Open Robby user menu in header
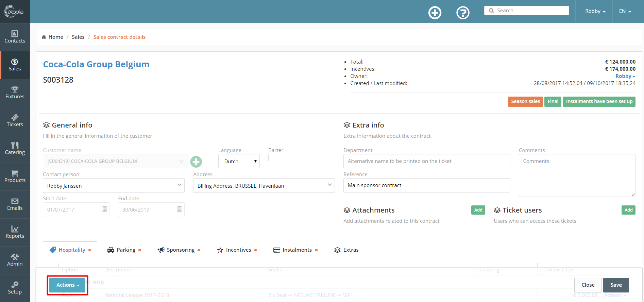The image size is (644, 302). pos(595,11)
